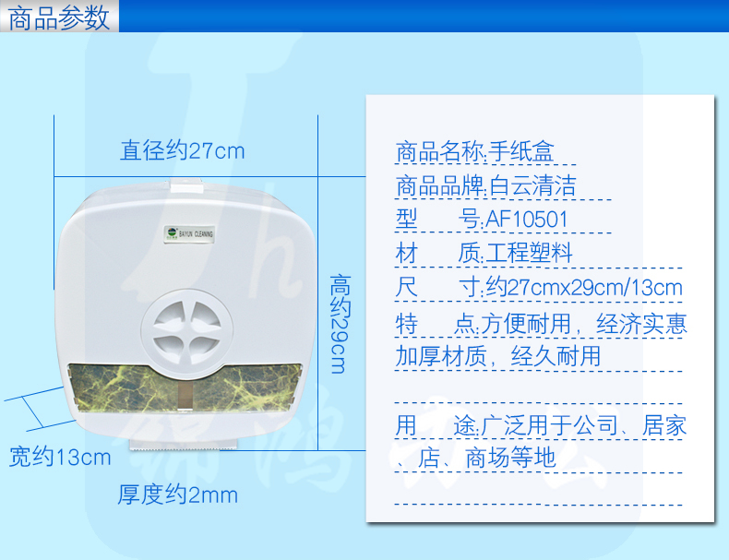Click the 直径约27cm dimension label
Viewport: 729px width, 560px height.
[x=183, y=150]
